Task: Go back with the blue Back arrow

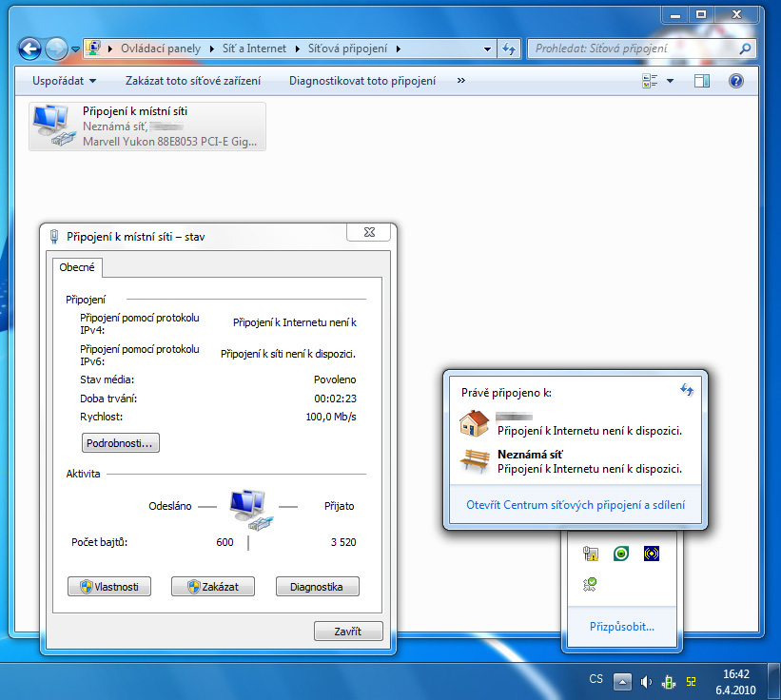Action: coord(29,49)
